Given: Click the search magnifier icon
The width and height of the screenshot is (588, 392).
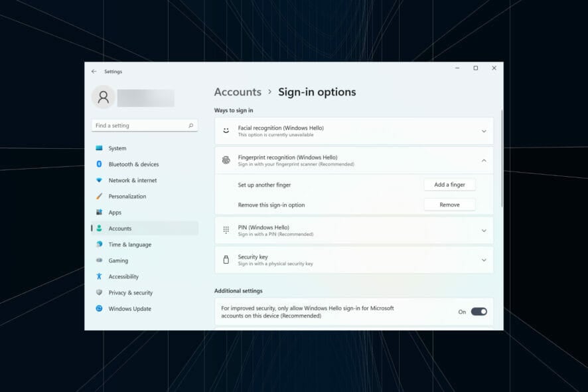Looking at the screenshot, I should tap(191, 126).
